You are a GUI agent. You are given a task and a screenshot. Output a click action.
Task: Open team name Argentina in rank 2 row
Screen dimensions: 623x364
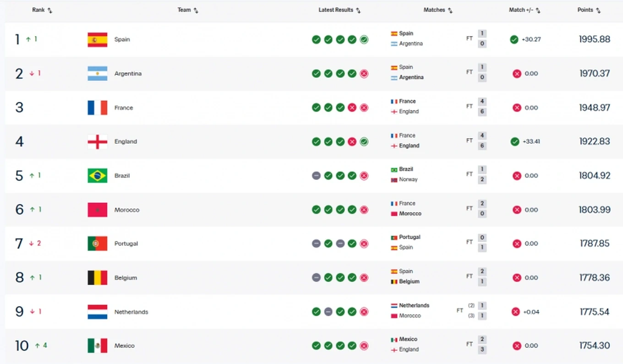(128, 74)
